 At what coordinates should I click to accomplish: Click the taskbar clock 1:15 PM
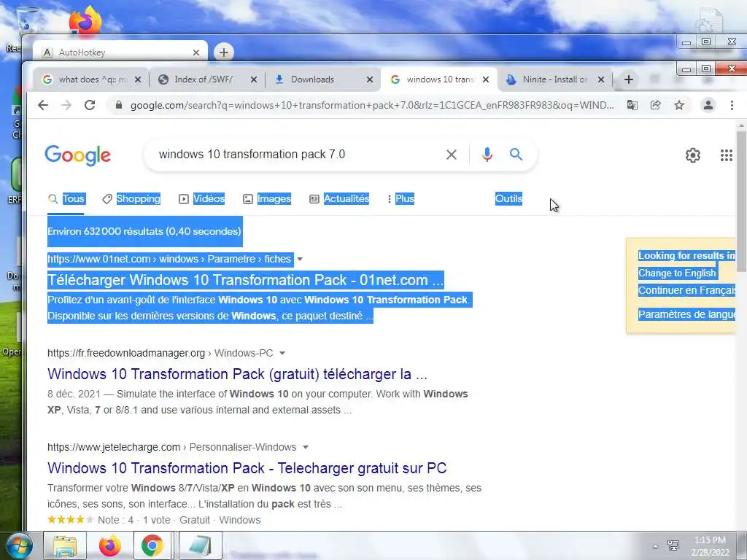[710, 540]
